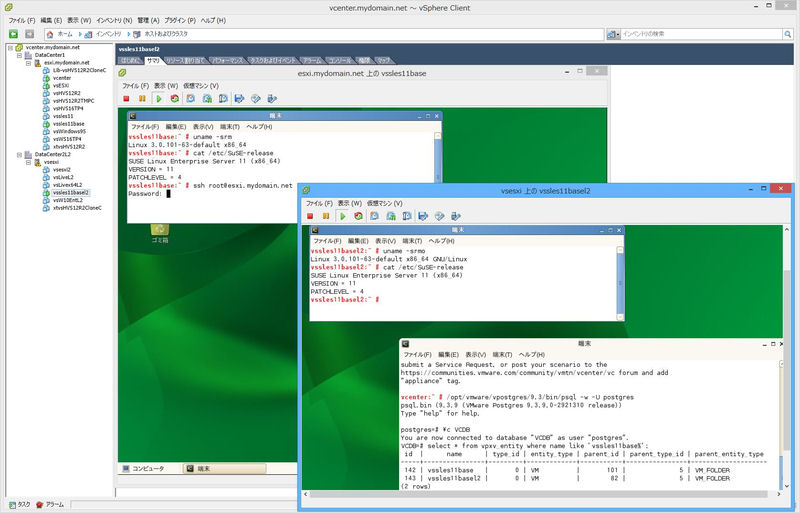Collapse the DataCenter2L2 tree node
Screen dimensions: 800x513
[19, 155]
